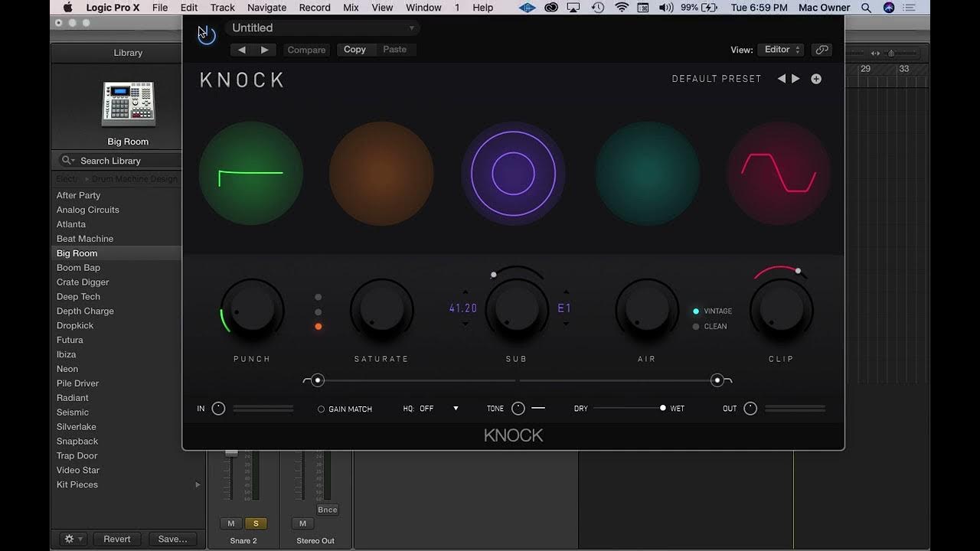This screenshot has width=980, height=551.
Task: Click the Revert button in Library
Action: click(x=117, y=539)
